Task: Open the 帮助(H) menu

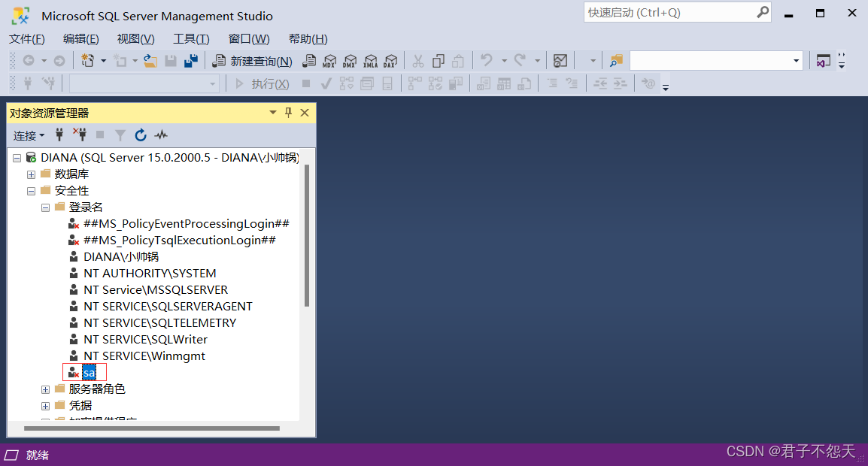Action: (308, 39)
